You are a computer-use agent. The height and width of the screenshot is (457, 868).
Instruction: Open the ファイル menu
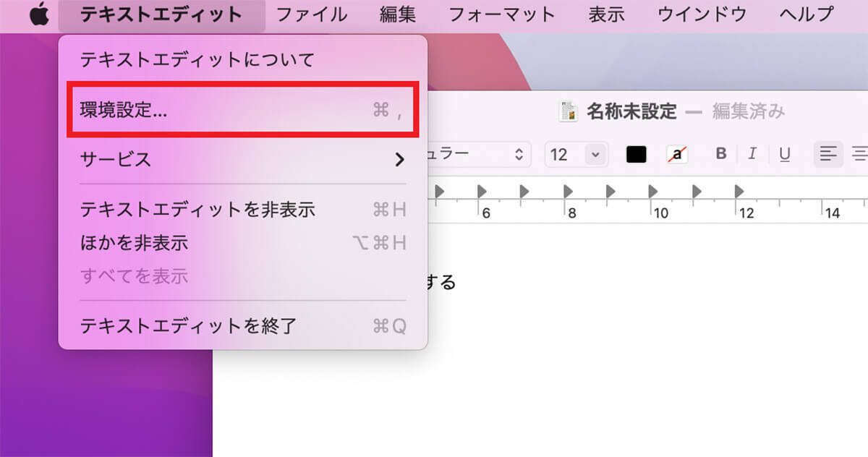pyautogui.click(x=312, y=14)
